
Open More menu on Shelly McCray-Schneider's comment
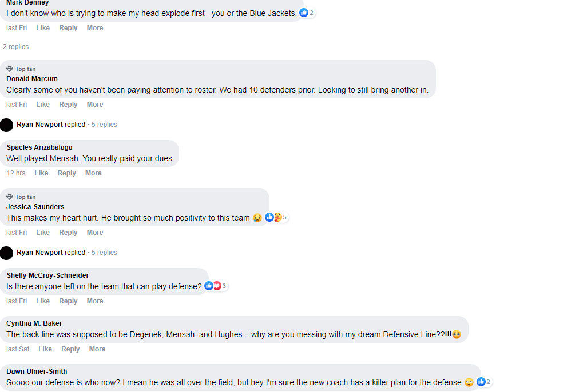95,301
